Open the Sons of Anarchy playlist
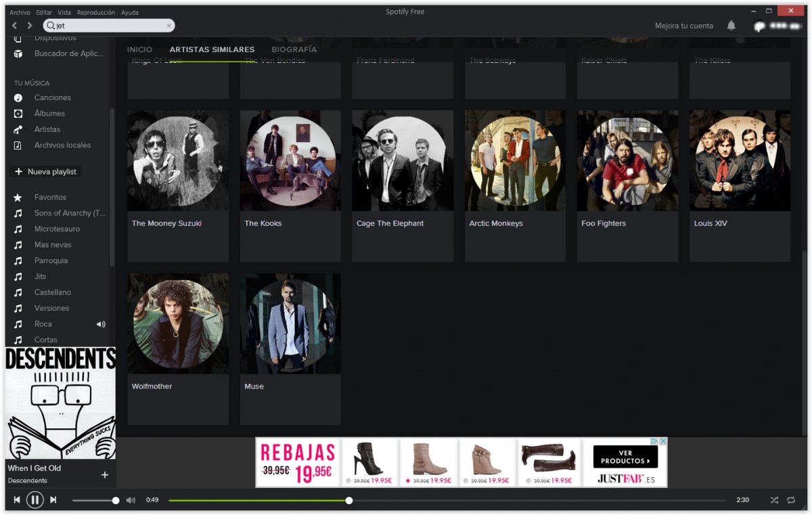Image resolution: width=812 pixels, height=515 pixels. [x=70, y=213]
